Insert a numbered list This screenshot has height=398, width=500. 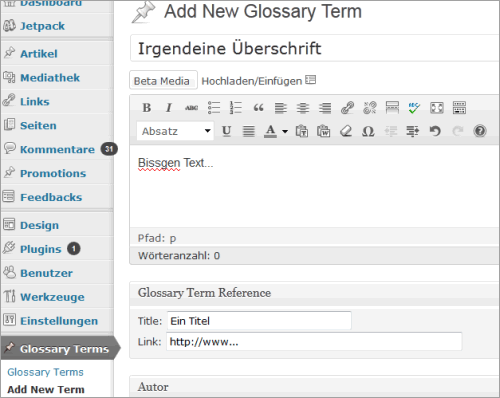click(x=236, y=108)
